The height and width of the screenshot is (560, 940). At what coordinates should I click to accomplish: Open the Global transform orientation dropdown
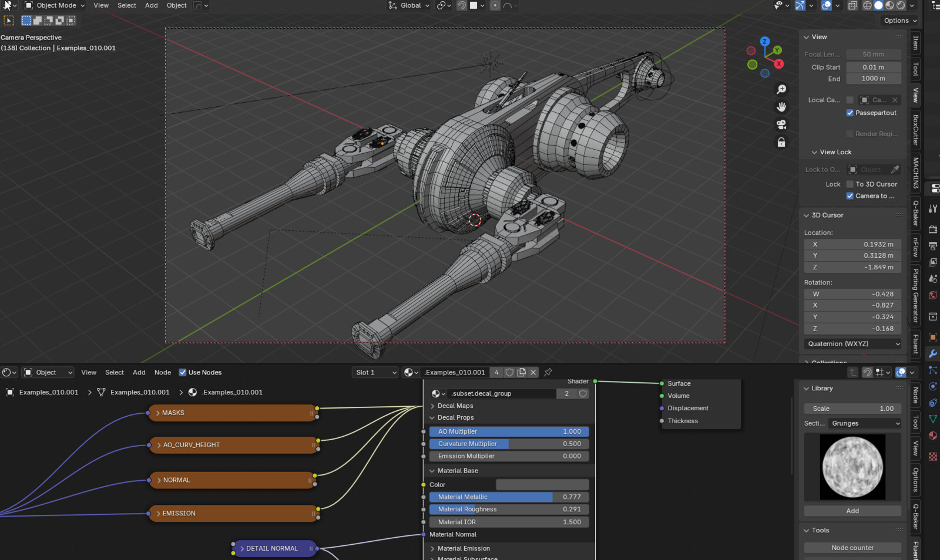coord(409,5)
